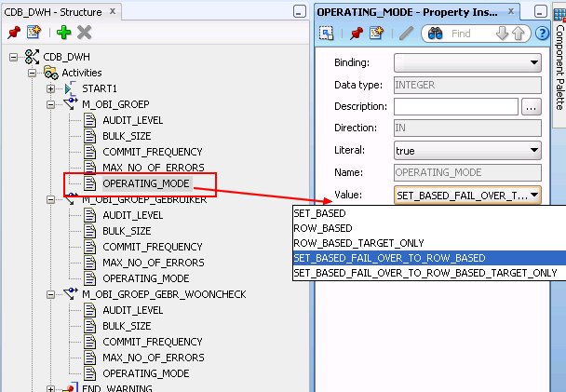The width and height of the screenshot is (566, 392).
Task: Click the Description ellipsis button
Action: pos(532,107)
